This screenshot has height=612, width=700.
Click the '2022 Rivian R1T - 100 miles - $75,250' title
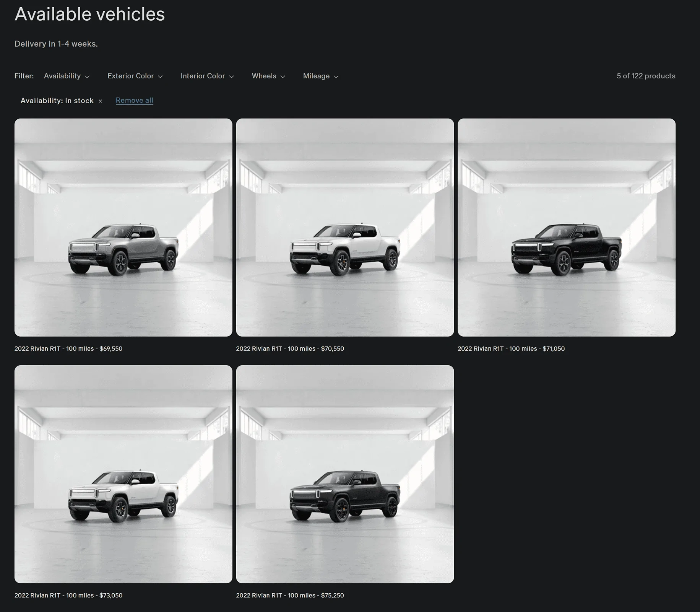click(x=290, y=595)
